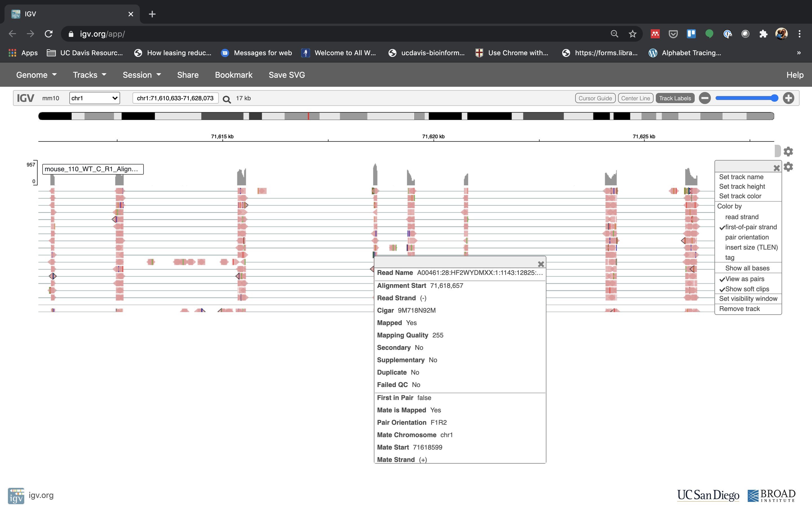
Task: Click the locus coordinates input field
Action: [175, 98]
